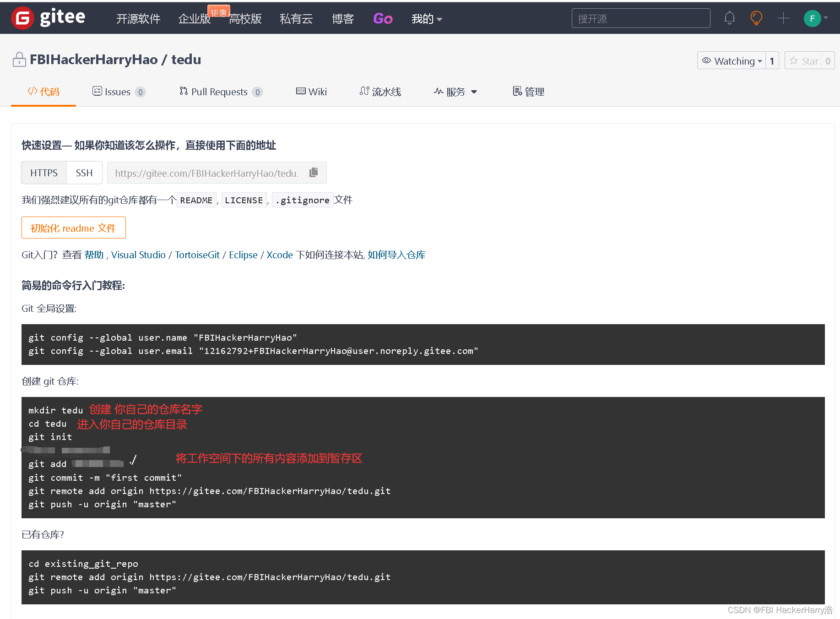
Task: Copy the repository URL with the copy icon
Action: pos(314,172)
